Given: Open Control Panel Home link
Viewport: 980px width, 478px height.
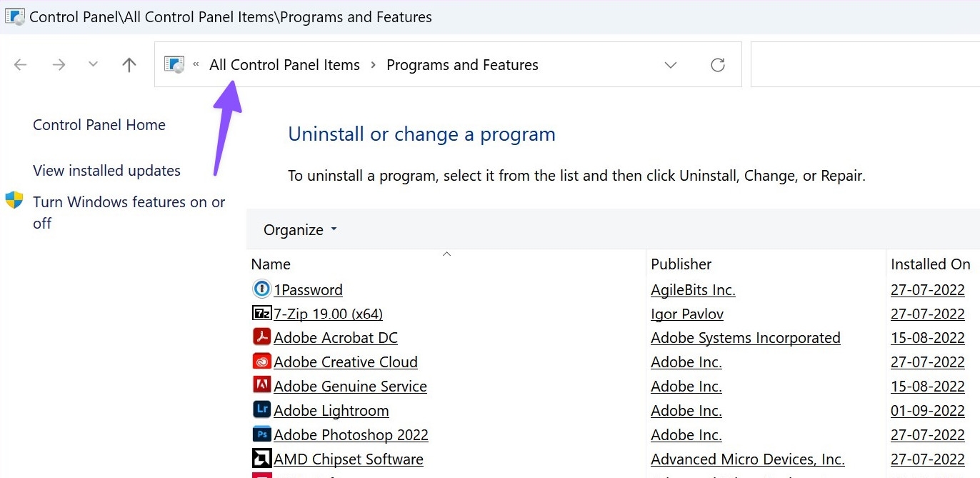Looking at the screenshot, I should click(x=99, y=125).
